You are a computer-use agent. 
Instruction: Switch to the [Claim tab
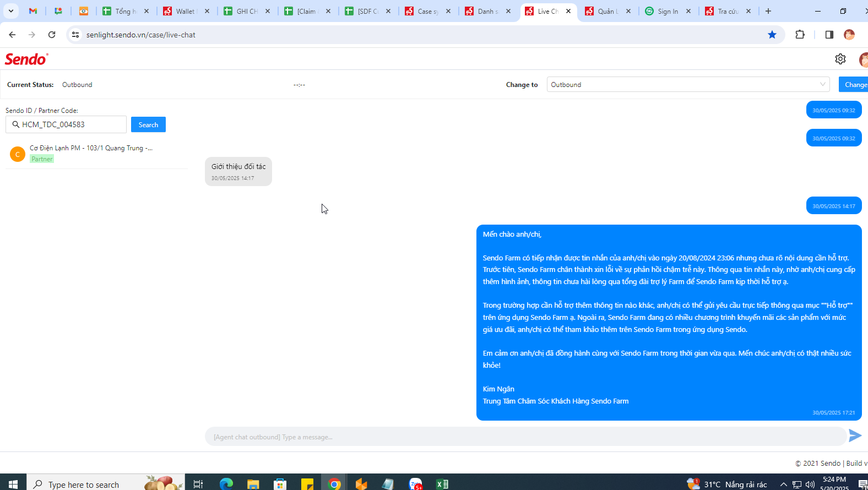click(x=307, y=11)
